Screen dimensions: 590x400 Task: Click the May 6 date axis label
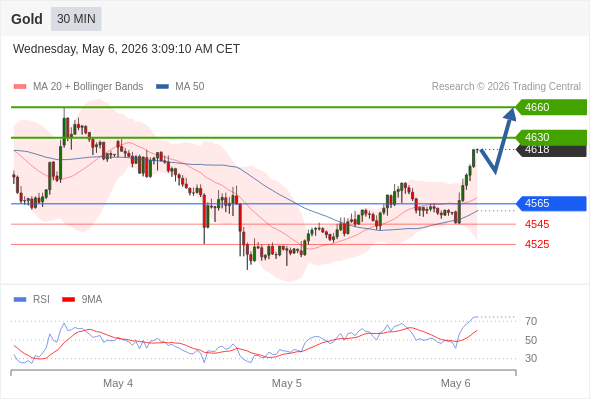pos(455,383)
